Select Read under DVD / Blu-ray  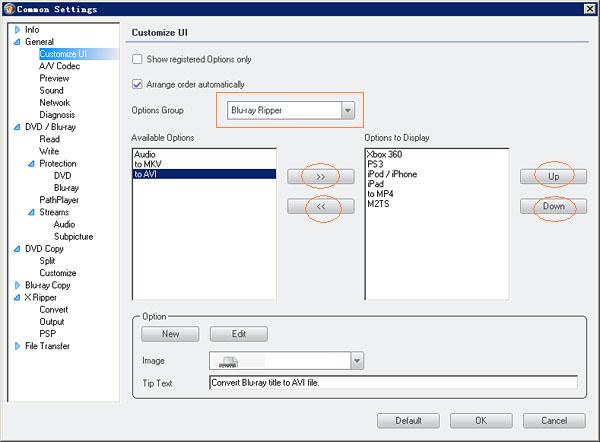coord(50,139)
